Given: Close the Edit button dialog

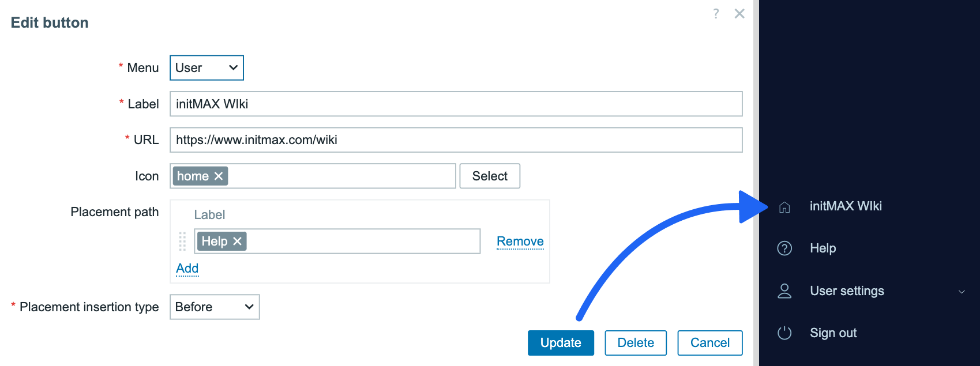Looking at the screenshot, I should pos(739,14).
